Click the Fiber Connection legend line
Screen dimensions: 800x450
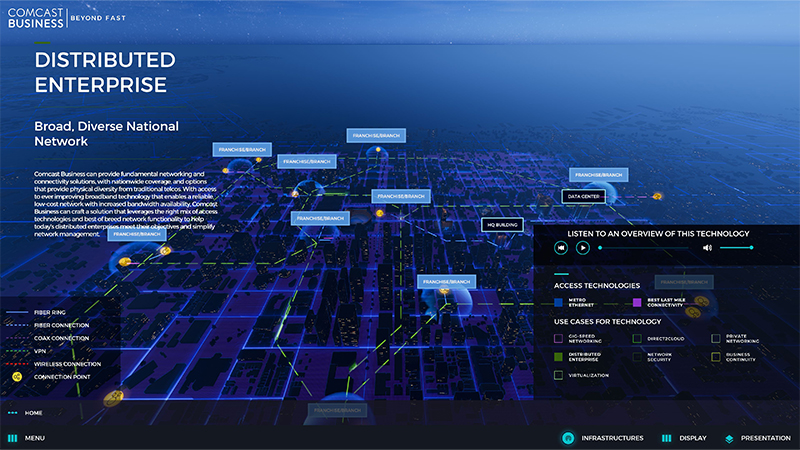point(17,325)
